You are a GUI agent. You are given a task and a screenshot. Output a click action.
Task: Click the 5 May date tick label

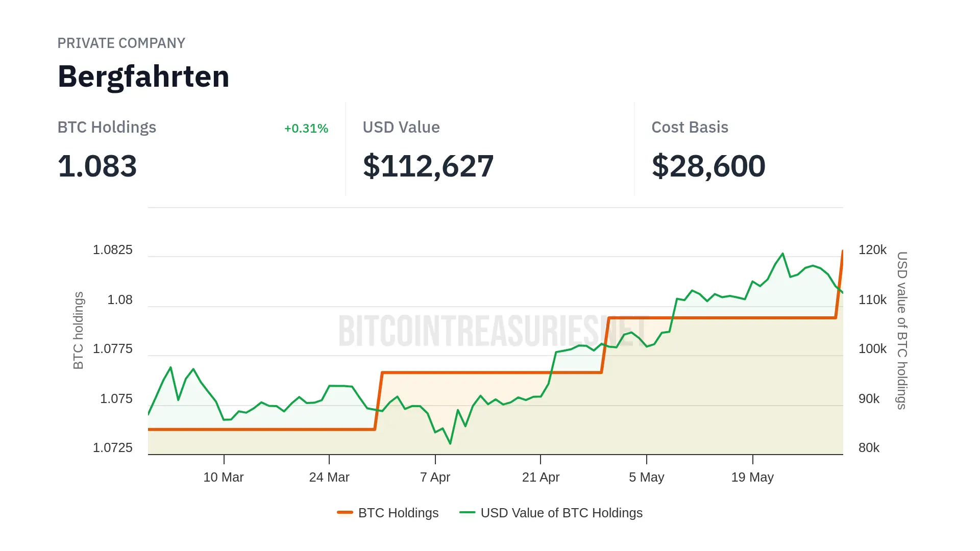[x=646, y=478]
